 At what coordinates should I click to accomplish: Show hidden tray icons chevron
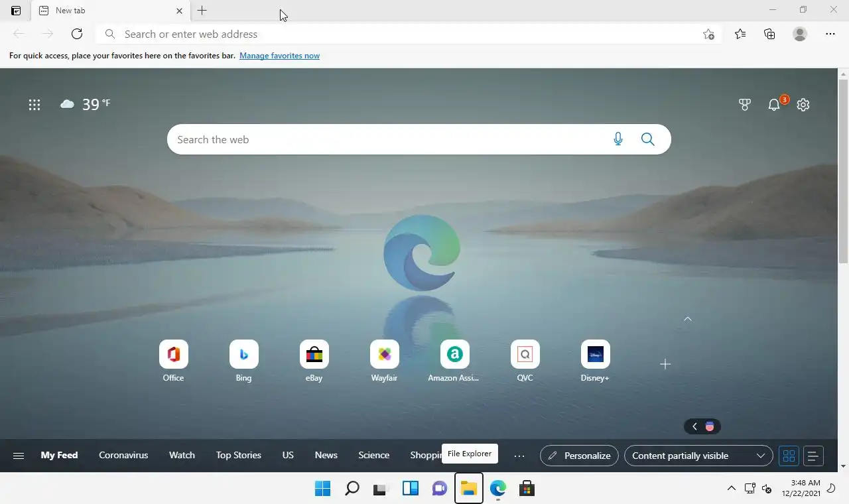coord(732,489)
